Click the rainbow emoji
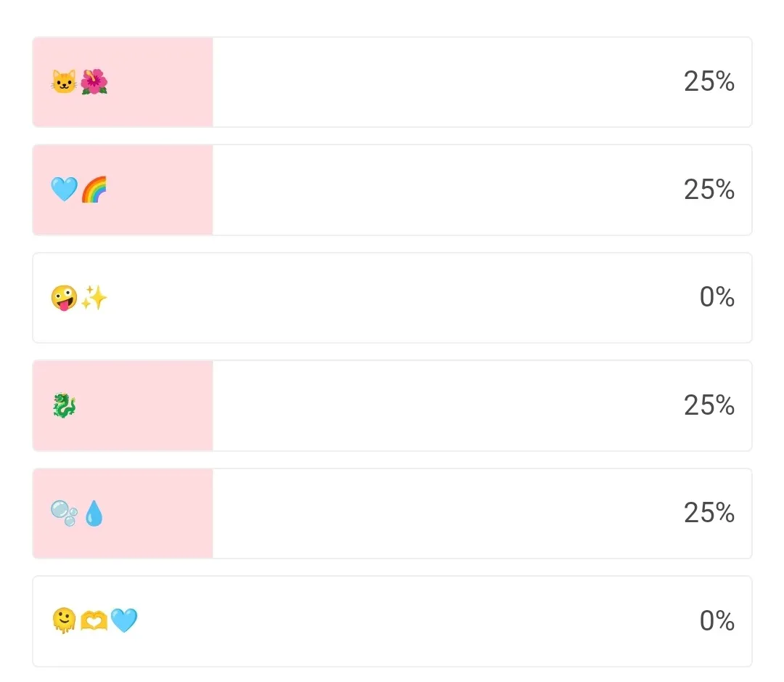The height and width of the screenshot is (682, 784). coord(94,190)
